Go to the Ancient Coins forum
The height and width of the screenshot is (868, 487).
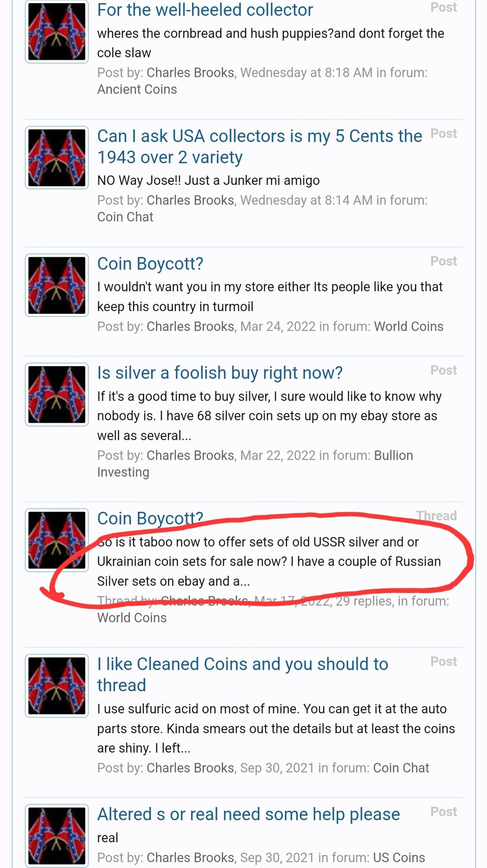point(137,90)
